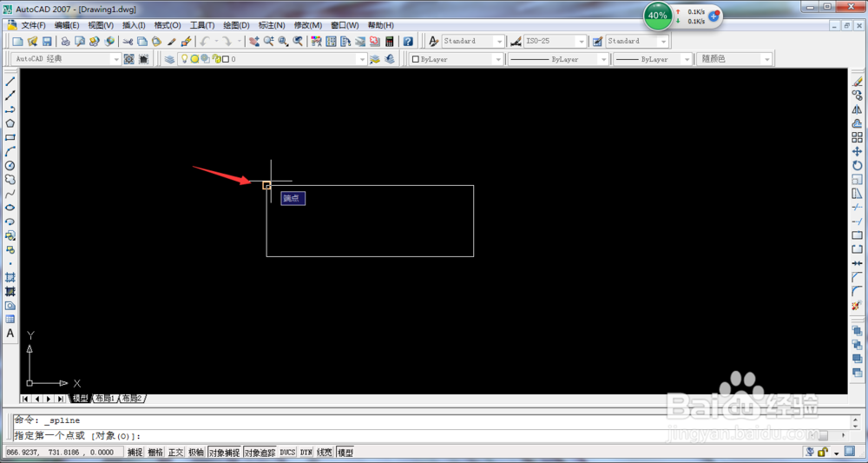Expand the ByLayer color dropdown
Viewport: 868px width, 463px height.
click(498, 59)
